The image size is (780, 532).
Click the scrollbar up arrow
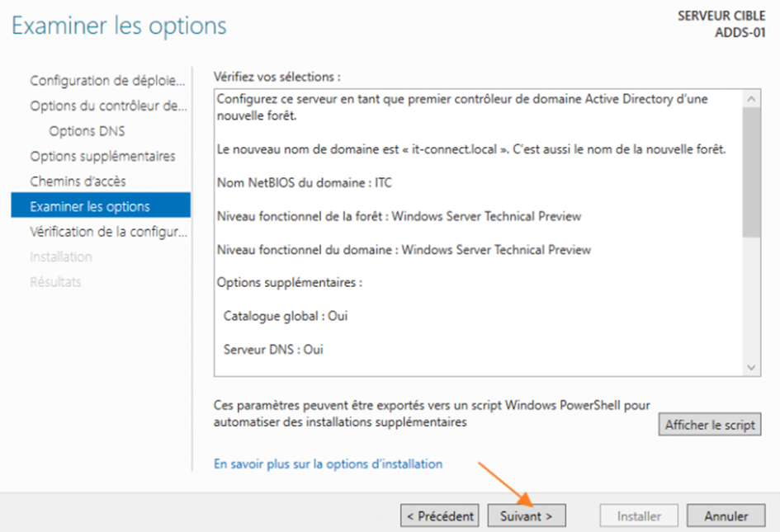tap(751, 100)
